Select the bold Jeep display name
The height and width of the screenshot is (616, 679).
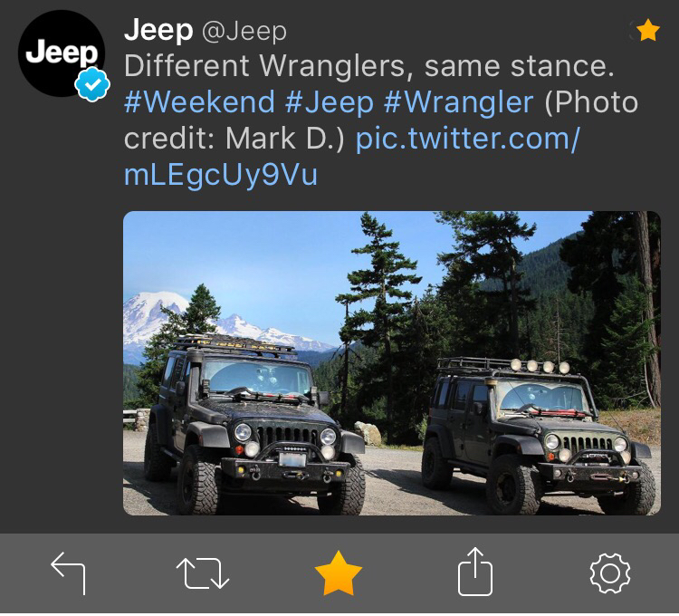tap(158, 30)
